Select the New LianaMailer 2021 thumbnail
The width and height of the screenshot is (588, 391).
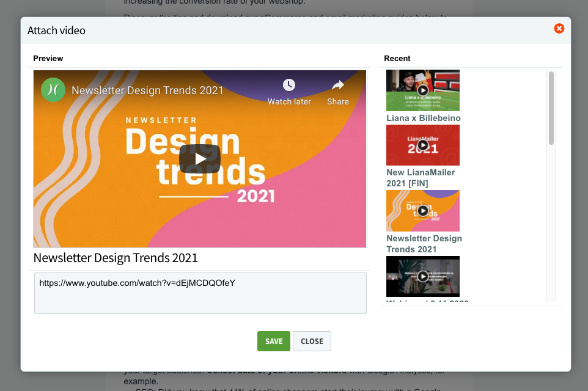point(423,145)
